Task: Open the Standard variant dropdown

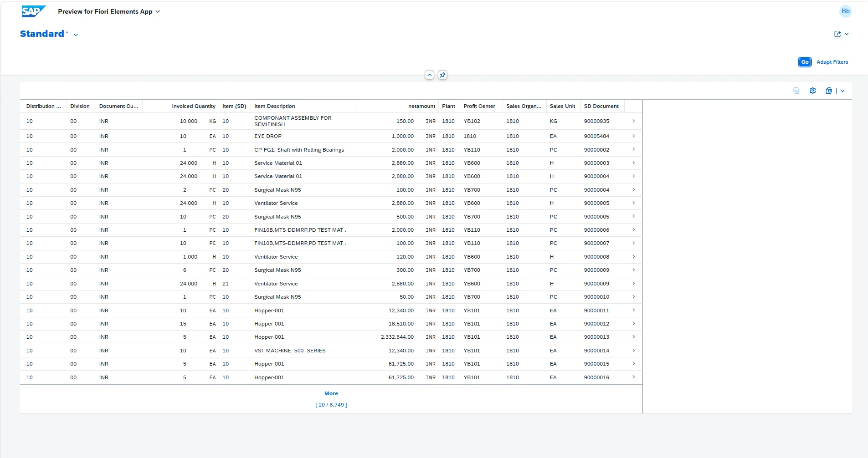Action: (76, 35)
